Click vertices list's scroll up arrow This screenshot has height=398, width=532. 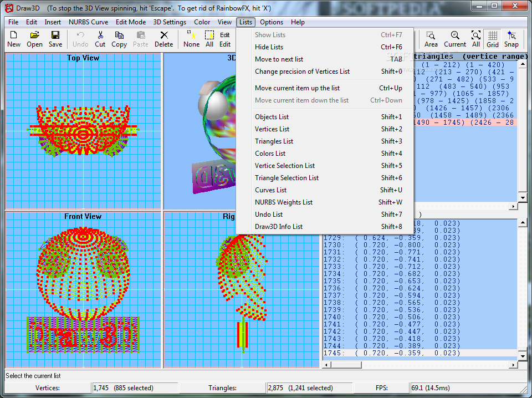click(x=523, y=223)
